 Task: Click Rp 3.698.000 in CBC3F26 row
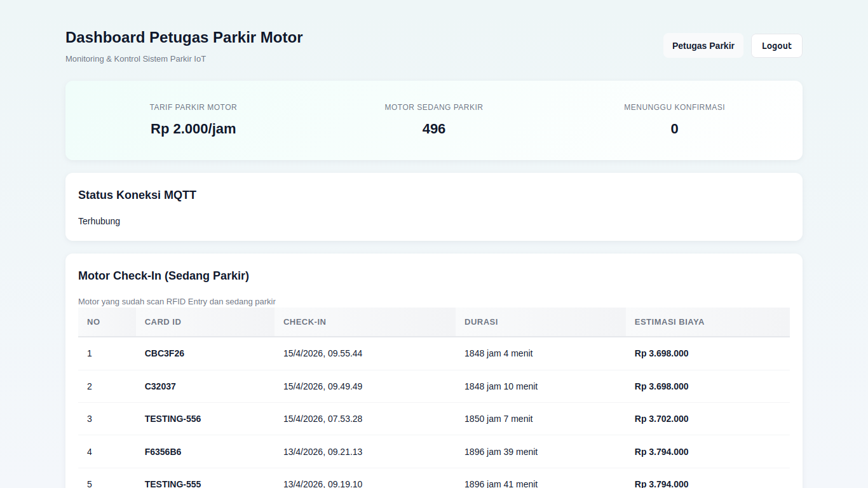(x=661, y=353)
